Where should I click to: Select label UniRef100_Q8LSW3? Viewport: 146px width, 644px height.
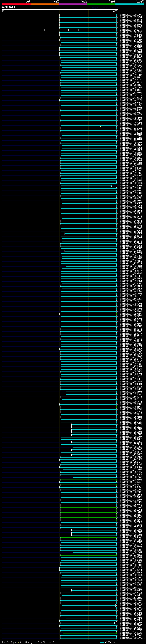131,434
